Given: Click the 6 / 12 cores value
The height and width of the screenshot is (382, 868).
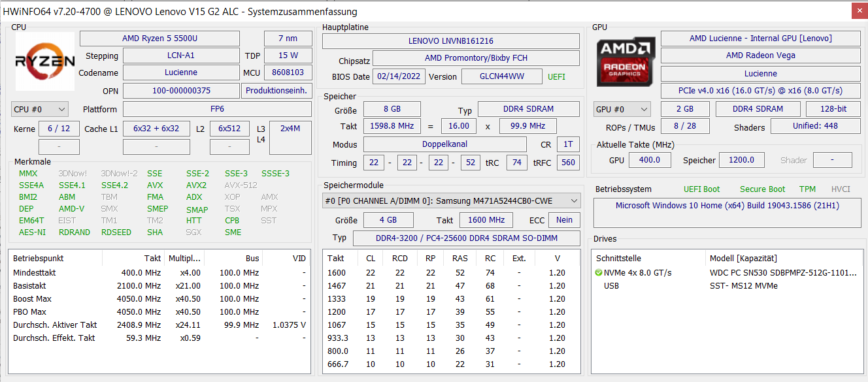Looking at the screenshot, I should pos(59,129).
